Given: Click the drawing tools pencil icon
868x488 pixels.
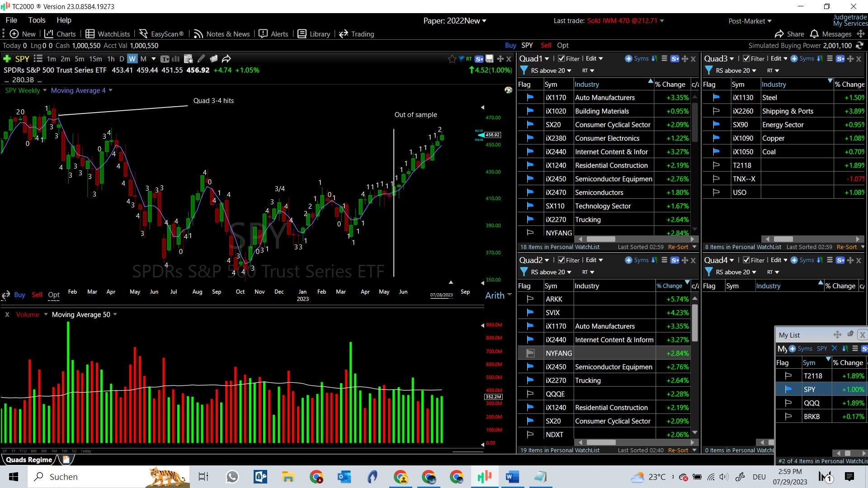Looking at the screenshot, I should [x=201, y=59].
